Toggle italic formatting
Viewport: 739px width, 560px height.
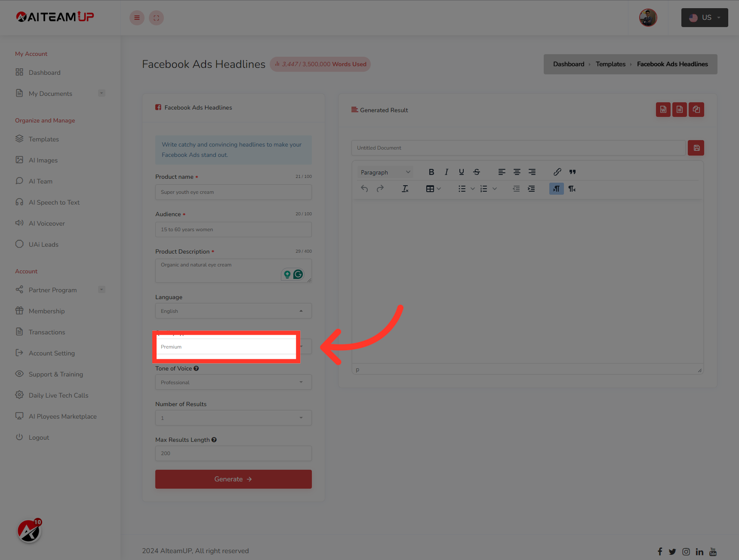tap(446, 172)
